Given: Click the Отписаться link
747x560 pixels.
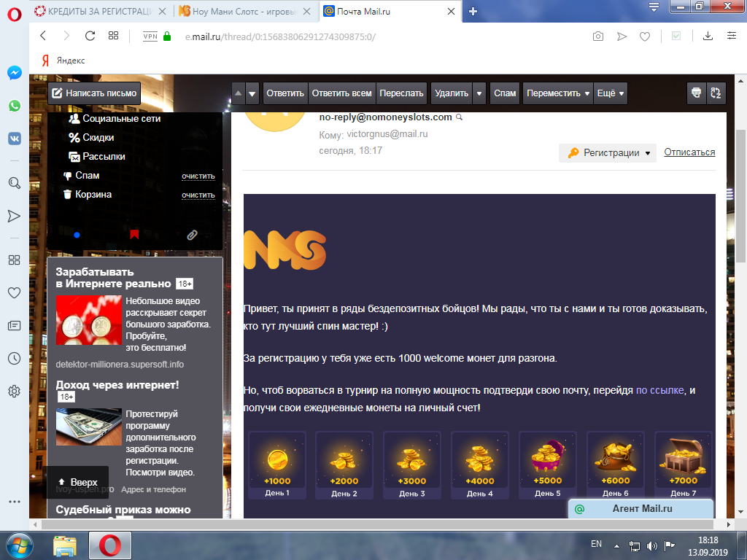Looking at the screenshot, I should point(689,152).
